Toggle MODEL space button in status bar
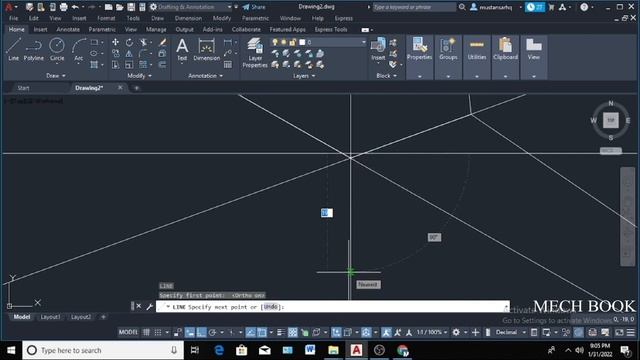The image size is (640, 360). [128, 332]
